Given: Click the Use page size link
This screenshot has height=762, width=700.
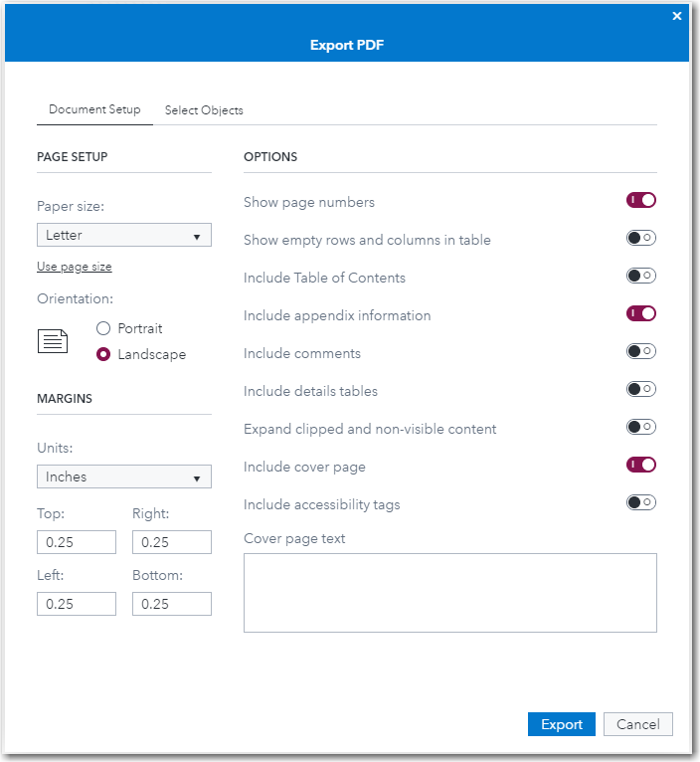Looking at the screenshot, I should tap(75, 267).
